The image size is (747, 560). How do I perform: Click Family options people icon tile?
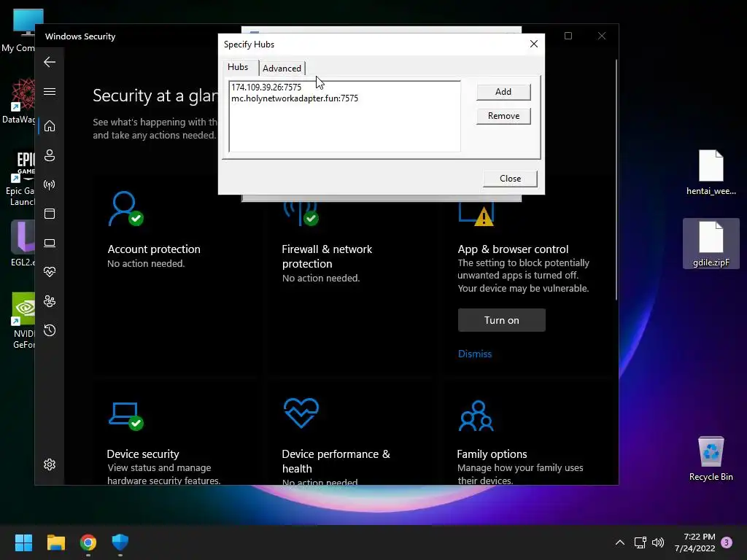[476, 416]
